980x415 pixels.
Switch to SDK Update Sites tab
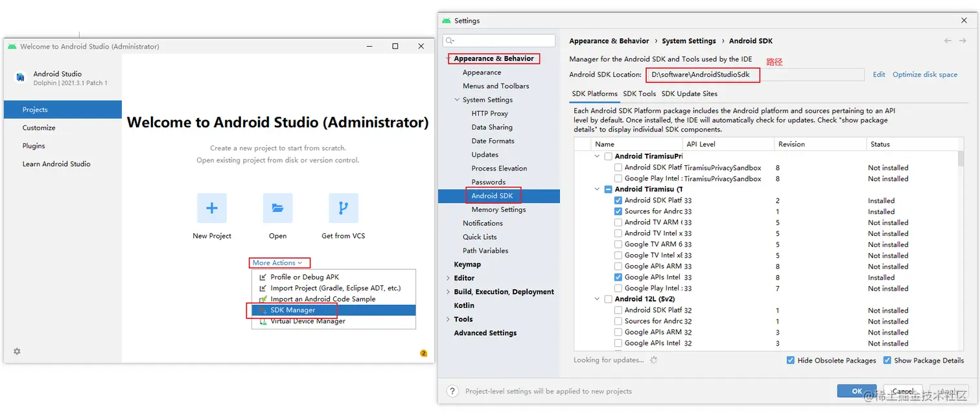690,93
